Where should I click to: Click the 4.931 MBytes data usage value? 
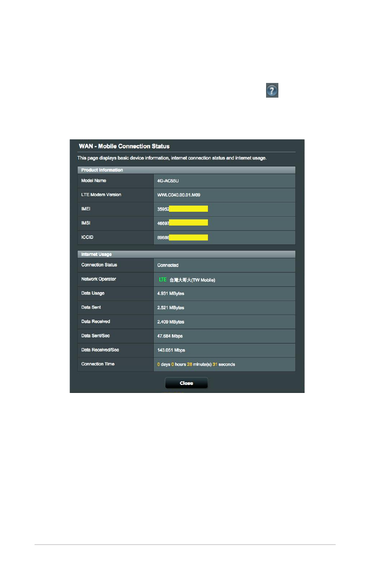pos(170,293)
